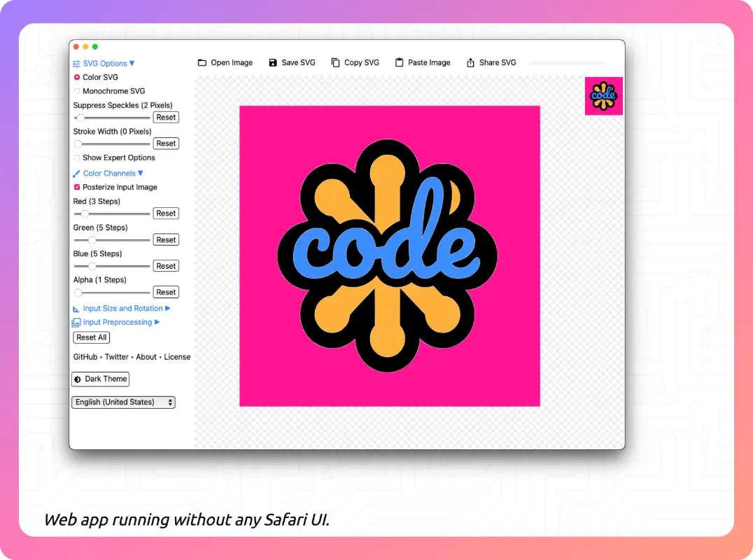
Task: Open the GitHub link
Action: pyautogui.click(x=85, y=357)
